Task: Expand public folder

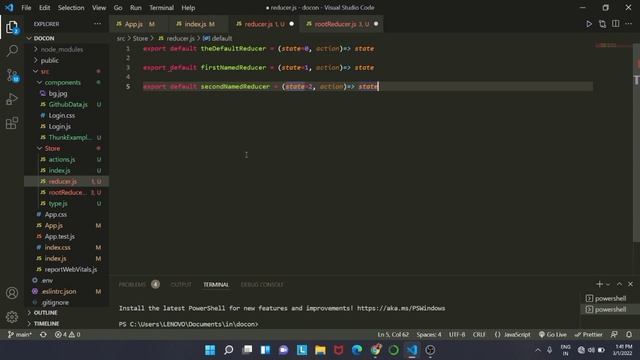Action: tap(49, 60)
